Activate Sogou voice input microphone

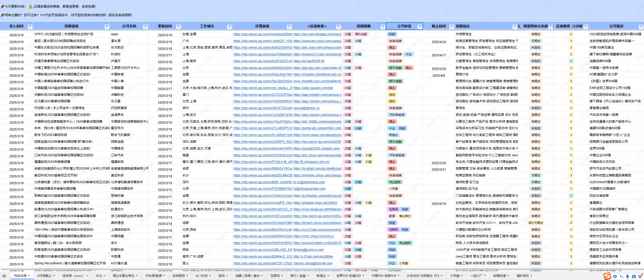[628, 276]
